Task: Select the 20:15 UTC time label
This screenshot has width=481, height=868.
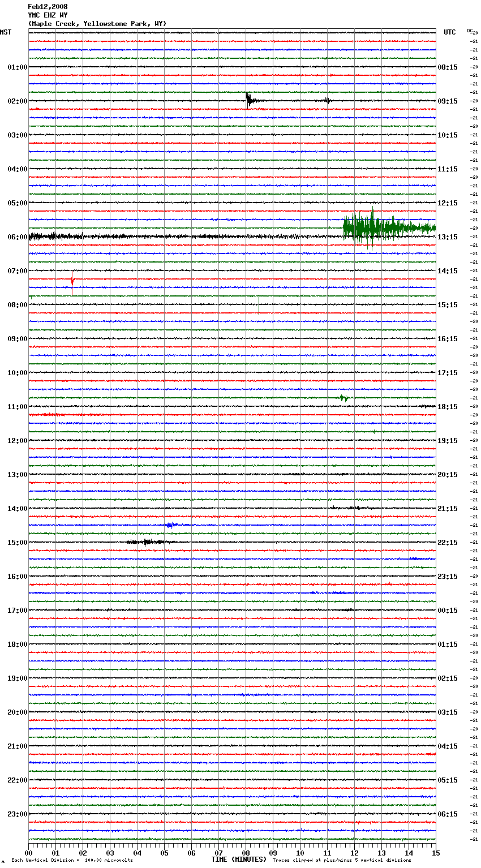Action: click(x=448, y=475)
